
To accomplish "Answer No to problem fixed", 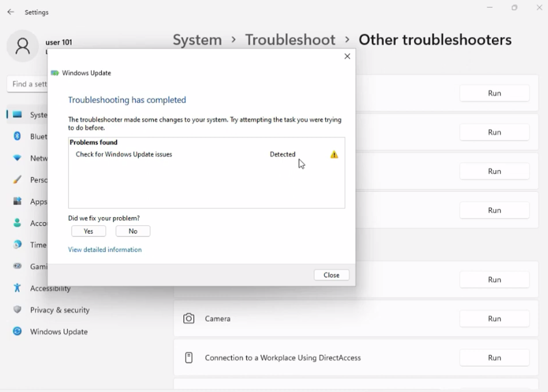I will point(133,232).
